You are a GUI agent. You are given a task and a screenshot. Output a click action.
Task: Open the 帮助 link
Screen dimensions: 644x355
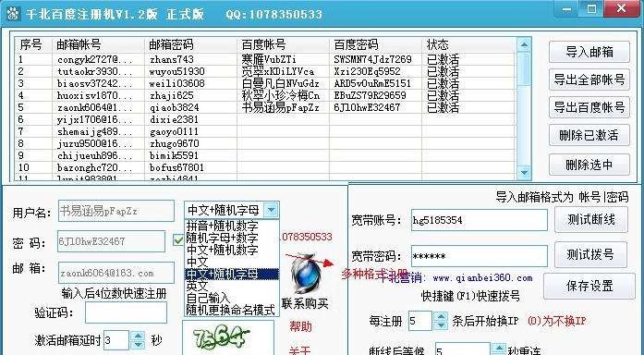click(300, 326)
